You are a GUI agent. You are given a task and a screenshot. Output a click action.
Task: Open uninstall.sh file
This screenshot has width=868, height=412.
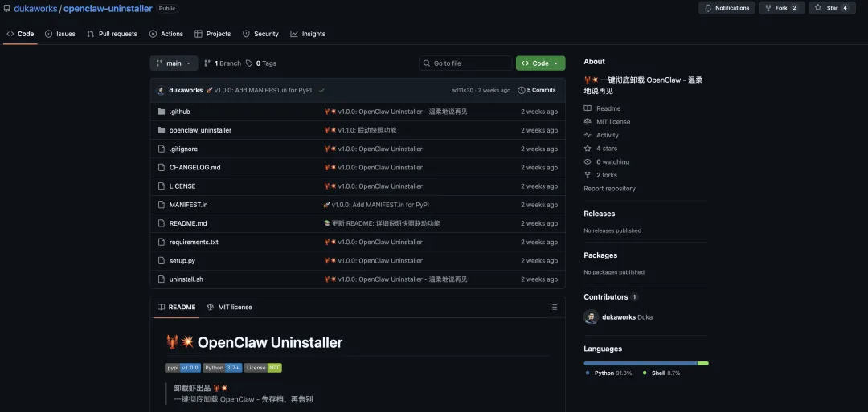point(186,279)
